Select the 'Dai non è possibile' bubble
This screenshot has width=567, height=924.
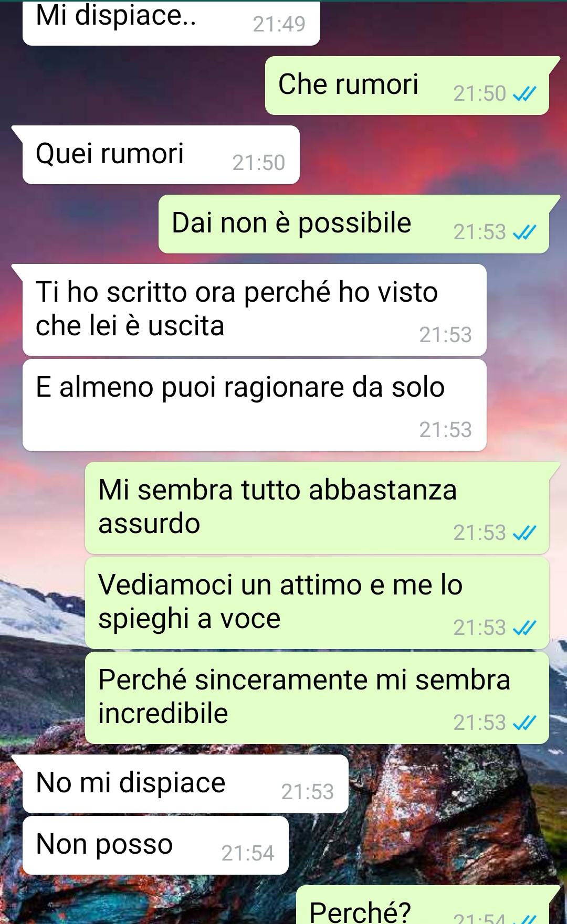(x=354, y=224)
